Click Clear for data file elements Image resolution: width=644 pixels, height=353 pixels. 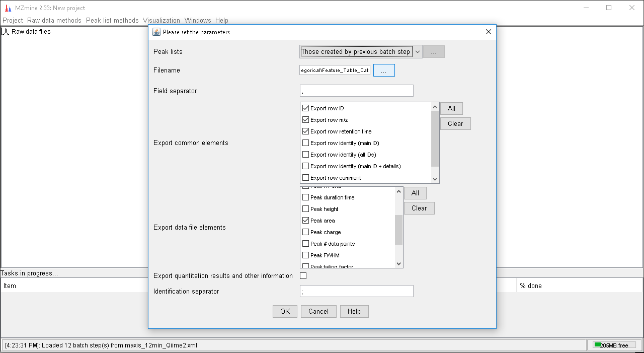419,208
